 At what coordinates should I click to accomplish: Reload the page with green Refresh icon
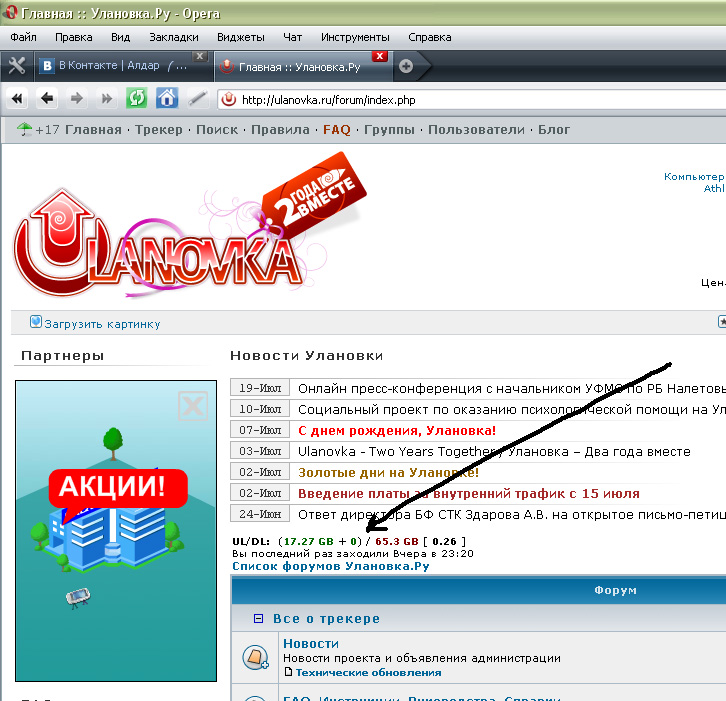point(137,98)
